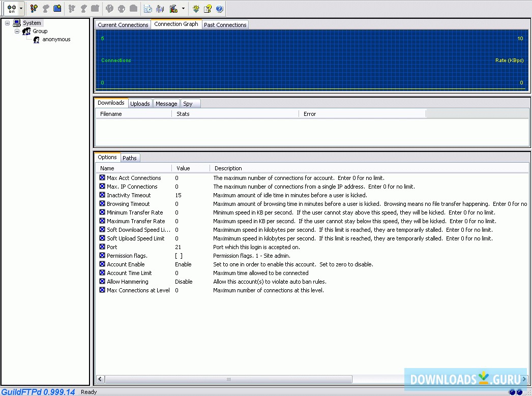Image resolution: width=532 pixels, height=396 pixels.
Task: Switch to the Paths tab
Action: [x=130, y=158]
